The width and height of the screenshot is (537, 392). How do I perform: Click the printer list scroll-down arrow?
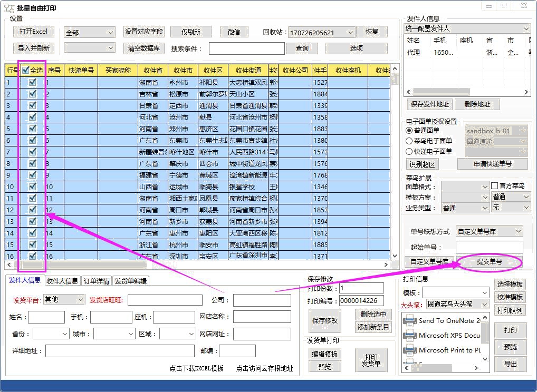(x=485, y=359)
